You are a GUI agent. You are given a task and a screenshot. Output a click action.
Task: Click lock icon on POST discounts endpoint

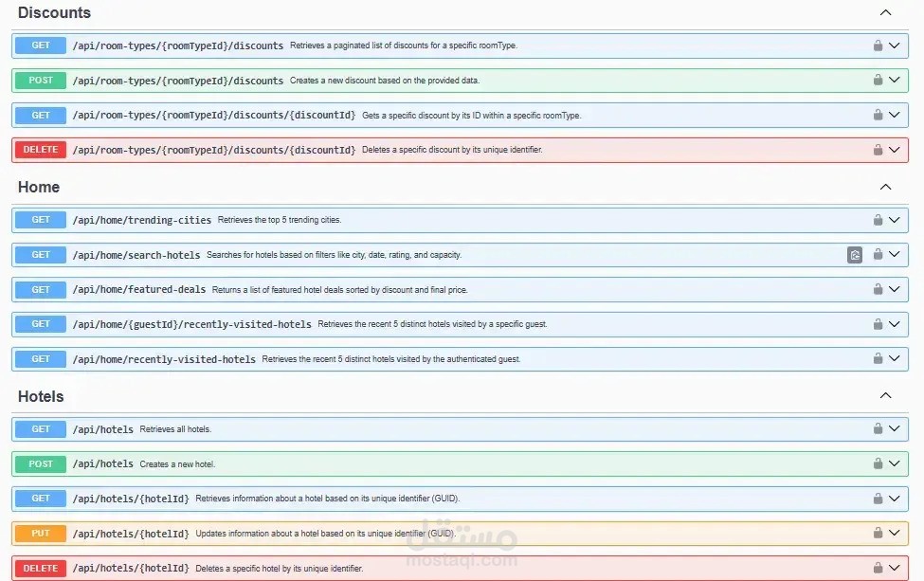[878, 80]
